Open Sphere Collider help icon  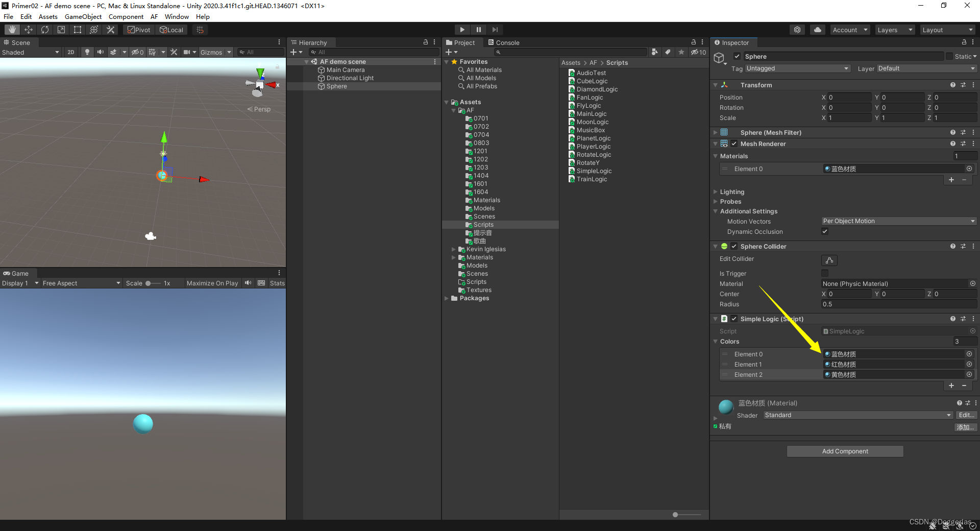(952, 246)
